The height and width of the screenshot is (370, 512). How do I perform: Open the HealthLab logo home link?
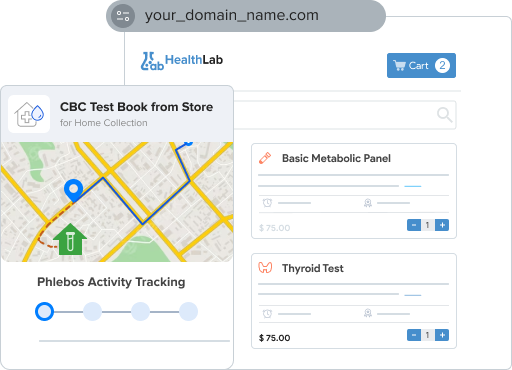pos(182,61)
